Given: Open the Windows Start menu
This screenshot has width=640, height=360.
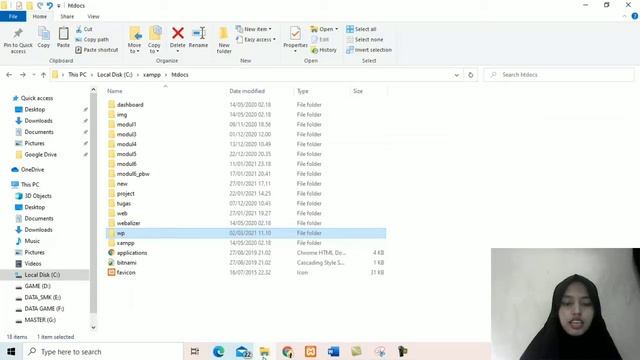Looking at the screenshot, I should 11,351.
